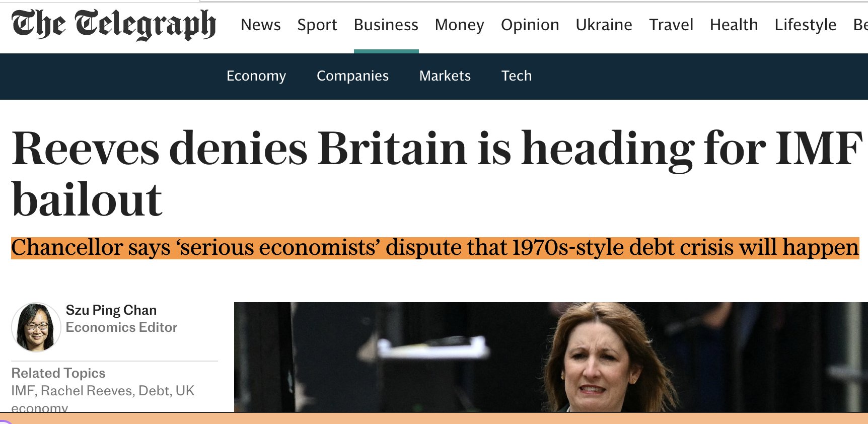
Task: Open the Health section
Action: 734,25
